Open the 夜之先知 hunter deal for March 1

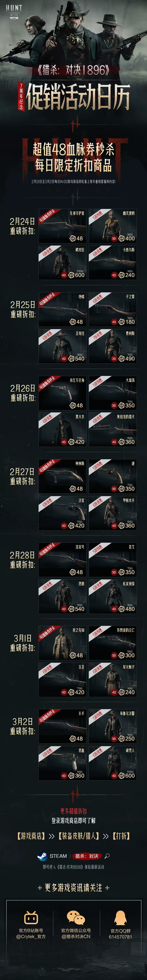[62, 643]
